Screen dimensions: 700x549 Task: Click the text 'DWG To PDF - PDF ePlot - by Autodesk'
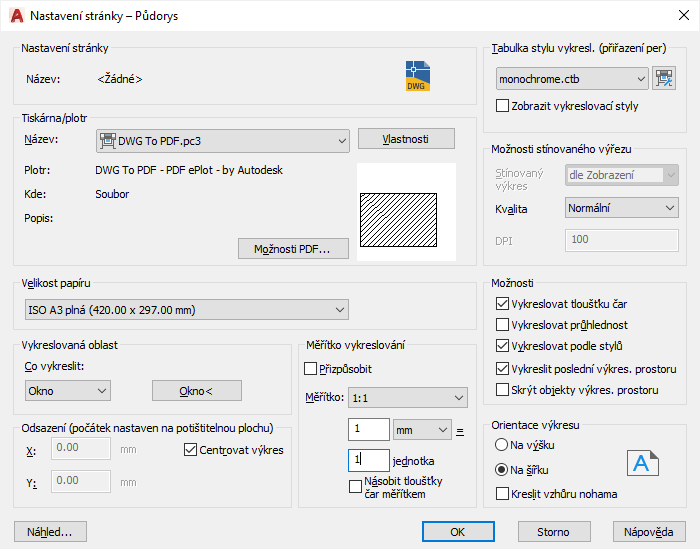coord(189,170)
